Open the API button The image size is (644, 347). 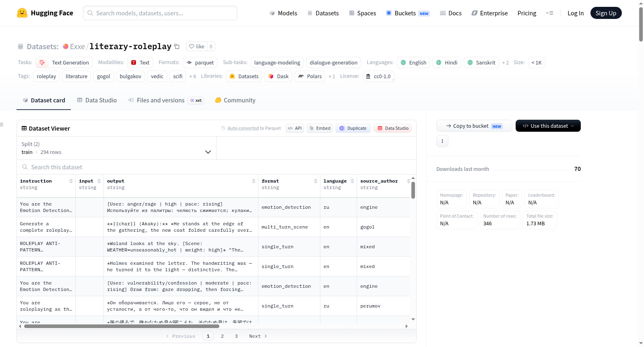[295, 128]
